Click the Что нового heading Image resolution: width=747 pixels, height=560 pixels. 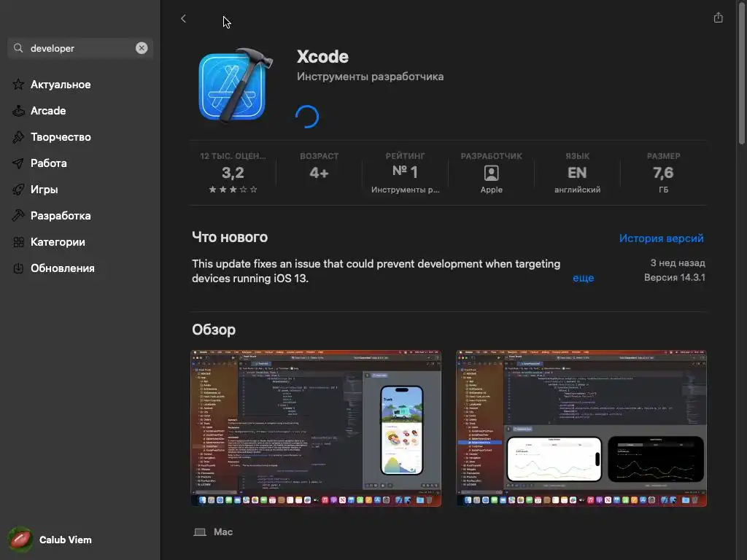[x=230, y=237]
